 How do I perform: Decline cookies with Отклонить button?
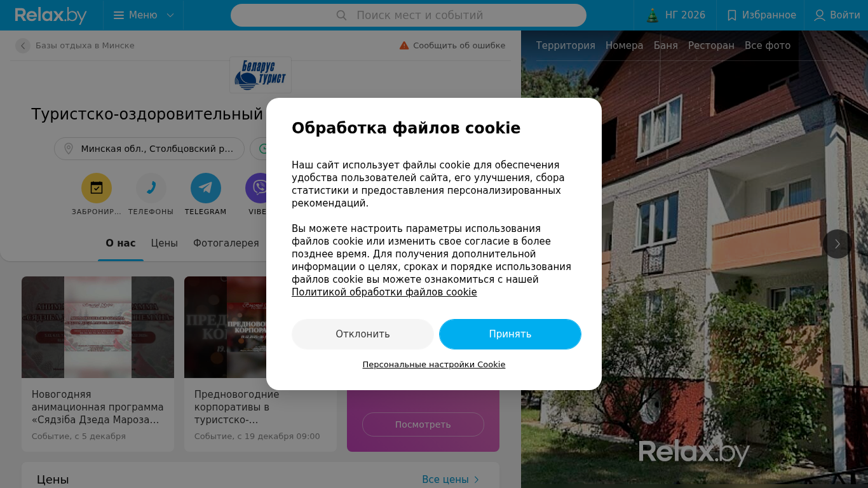click(363, 334)
